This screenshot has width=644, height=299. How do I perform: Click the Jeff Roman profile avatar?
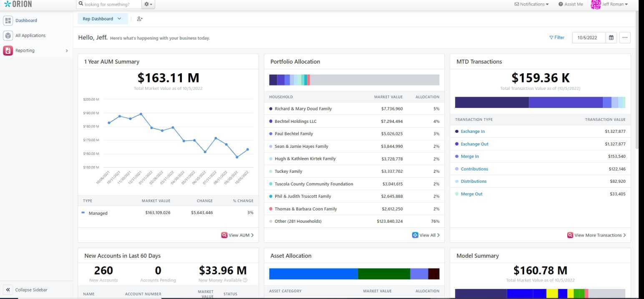[596, 4]
